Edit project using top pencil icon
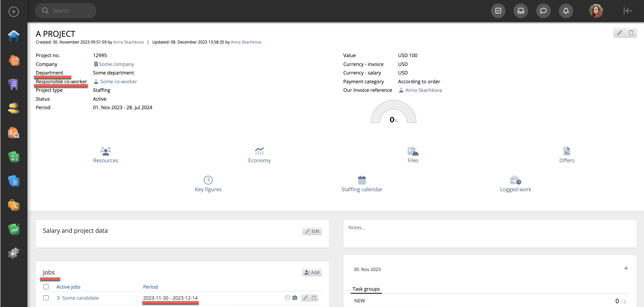The width and height of the screenshot is (644, 307). (x=620, y=33)
